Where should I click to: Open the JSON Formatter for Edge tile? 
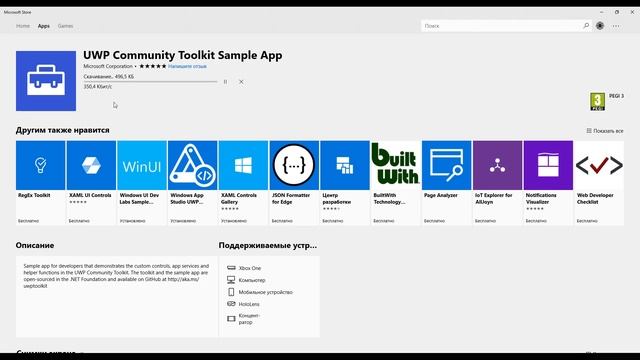(294, 183)
